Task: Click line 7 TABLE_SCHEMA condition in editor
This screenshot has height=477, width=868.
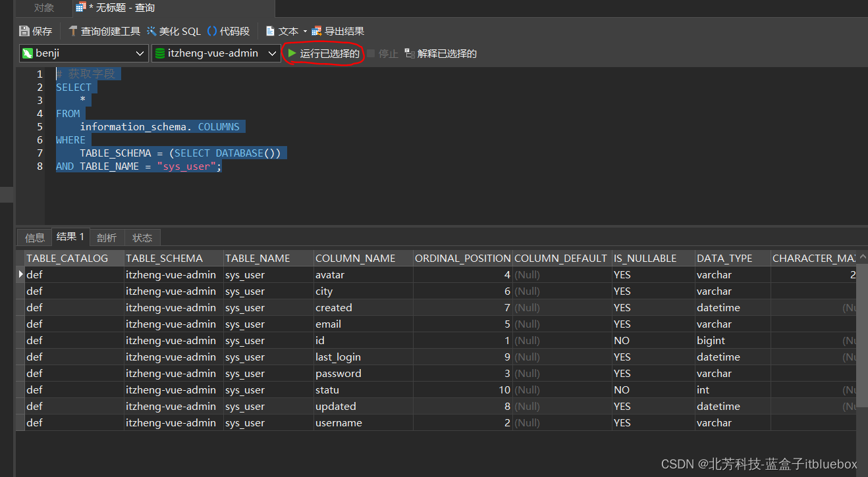Action: (x=180, y=153)
